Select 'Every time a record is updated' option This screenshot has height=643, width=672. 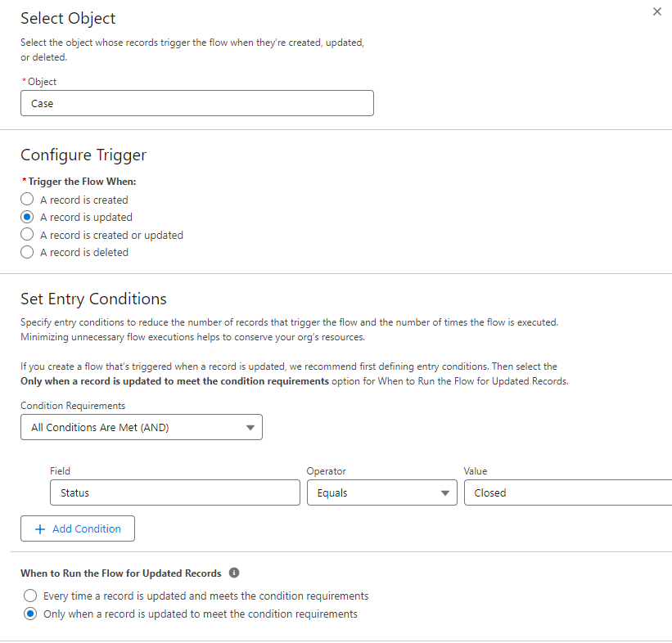[x=30, y=596]
